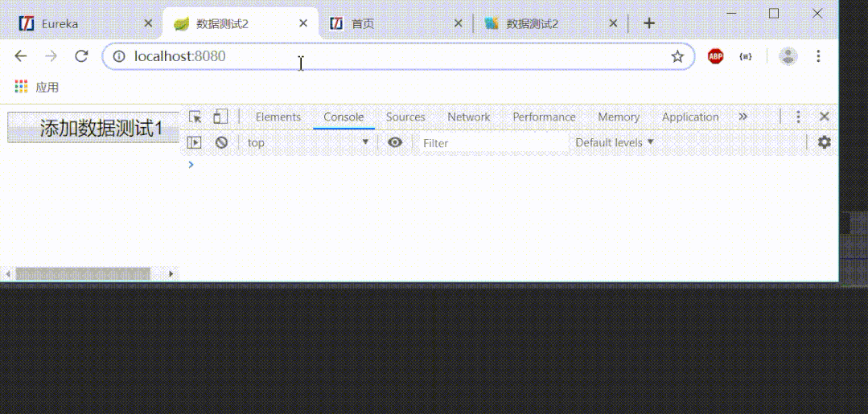Focus the console Filter field
Image resolution: width=868 pixels, height=414 pixels.
[x=494, y=143]
